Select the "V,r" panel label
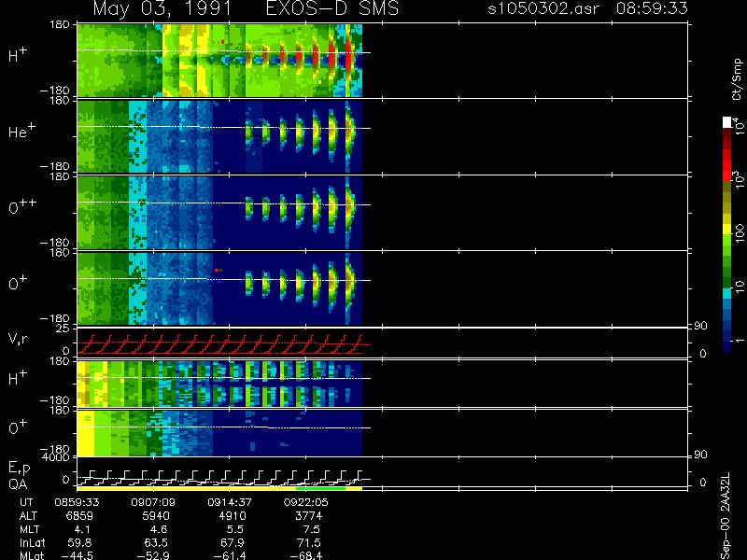The width and height of the screenshot is (747, 560). [19, 339]
